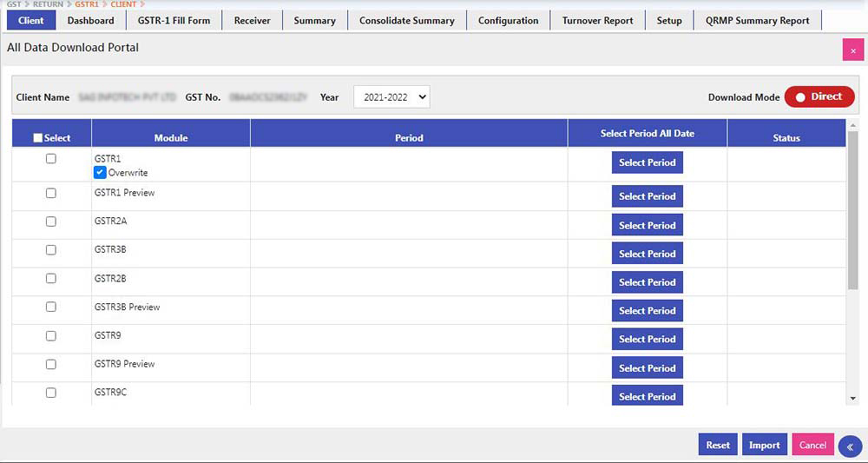Click the pink Cancel button
Screen dimensions: 868x463
pos(812,445)
